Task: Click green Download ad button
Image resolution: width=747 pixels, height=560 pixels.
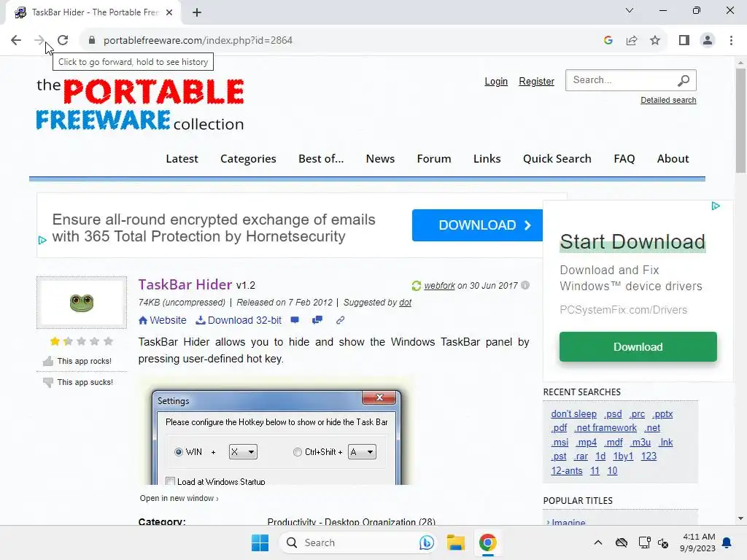Action: [x=638, y=346]
